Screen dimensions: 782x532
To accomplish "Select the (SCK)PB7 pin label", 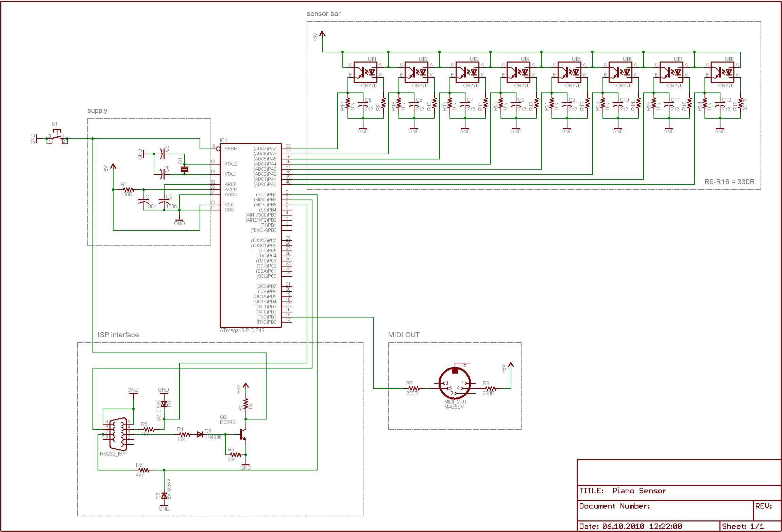I will click(266, 195).
